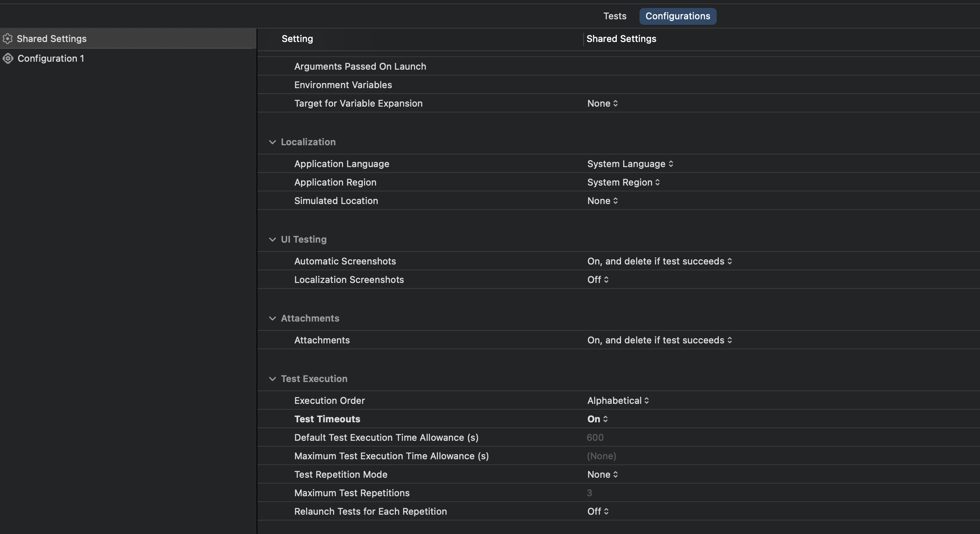980x534 pixels.
Task: Open Automatic Screenshots options menu
Action: pos(659,261)
